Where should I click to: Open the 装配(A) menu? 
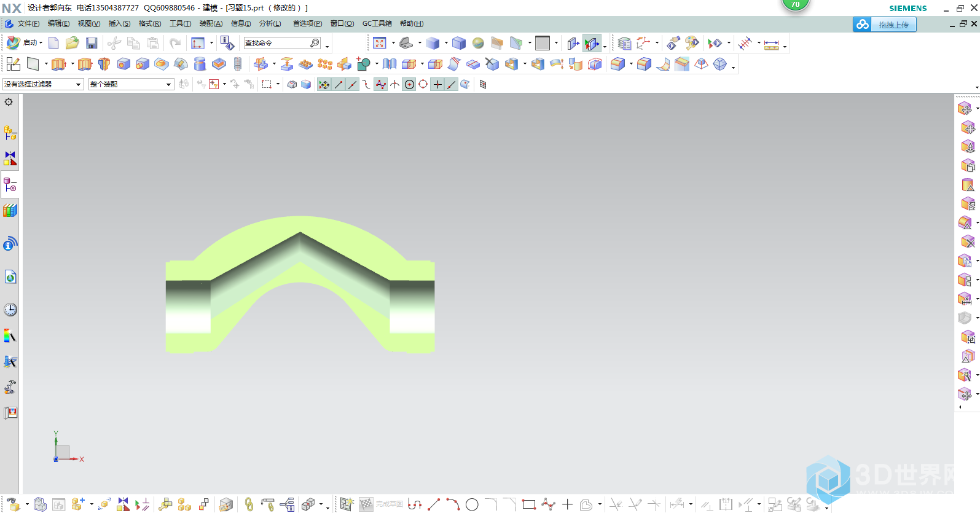pos(211,23)
